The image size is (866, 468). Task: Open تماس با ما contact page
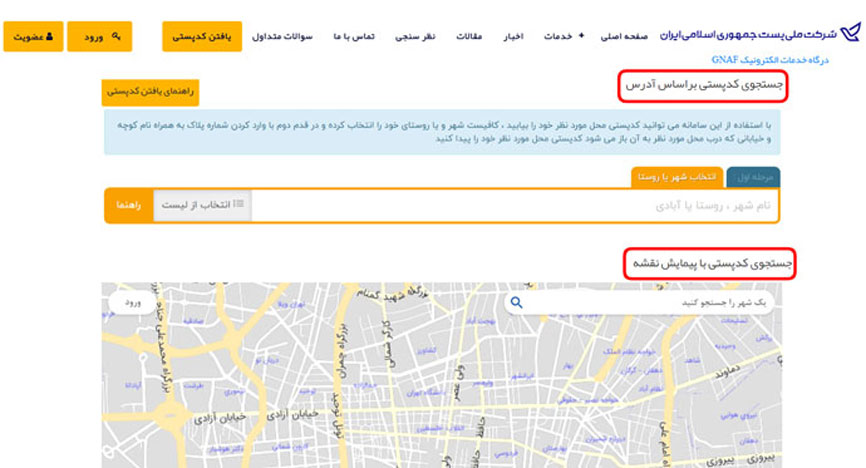pyautogui.click(x=354, y=36)
